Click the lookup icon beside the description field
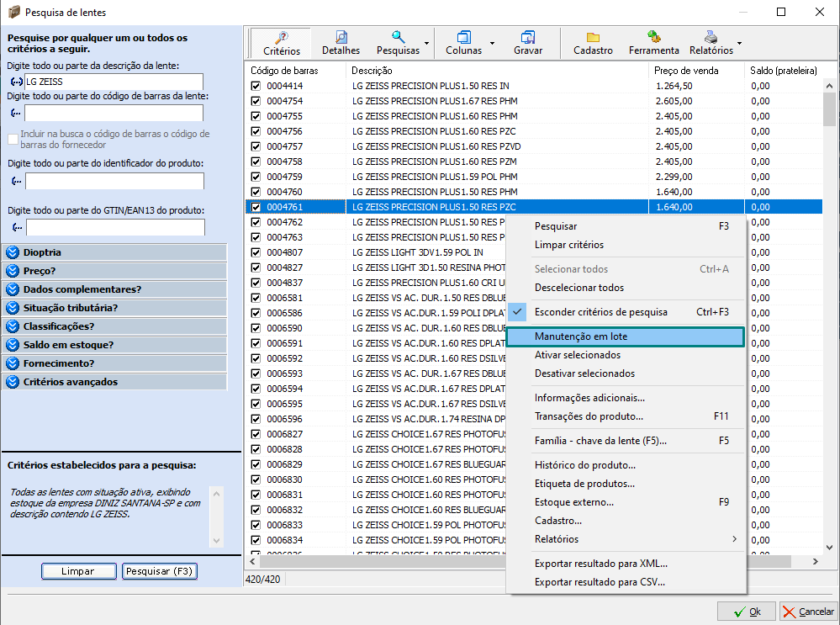This screenshot has height=625, width=840. tap(17, 82)
